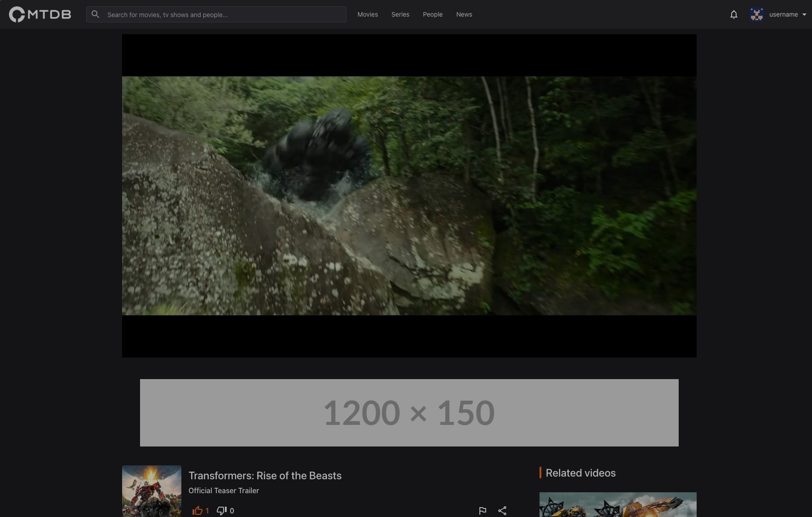The width and height of the screenshot is (812, 517).
Task: Open the Series menu item
Action: click(x=400, y=14)
